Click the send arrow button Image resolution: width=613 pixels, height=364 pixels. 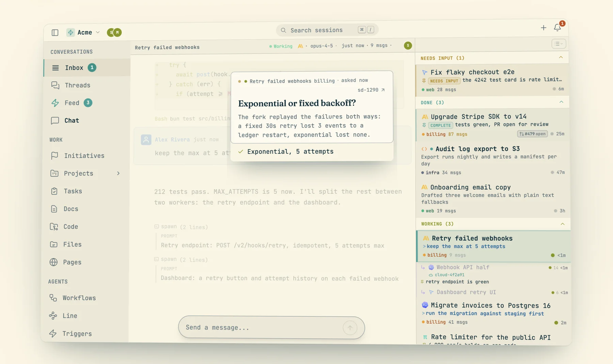pos(350,328)
